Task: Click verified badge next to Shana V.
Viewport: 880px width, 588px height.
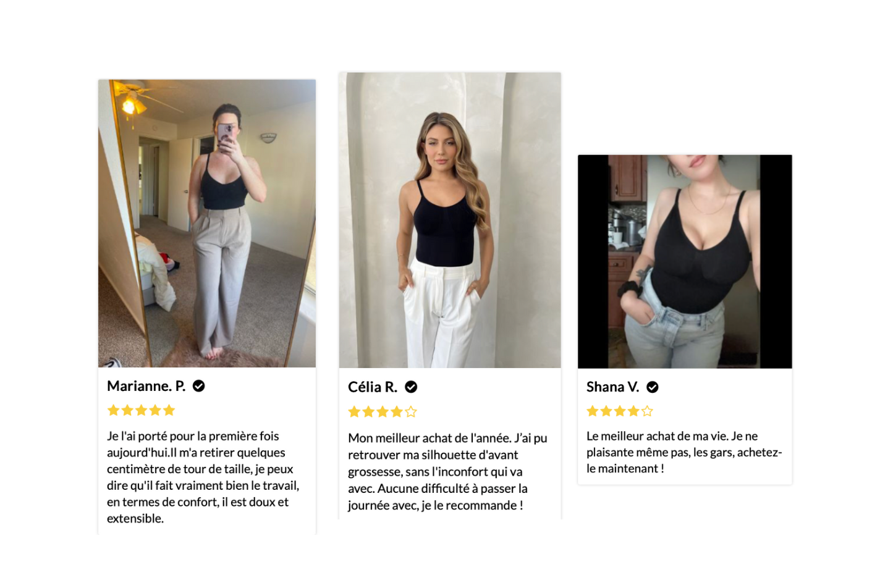Action: tap(653, 387)
